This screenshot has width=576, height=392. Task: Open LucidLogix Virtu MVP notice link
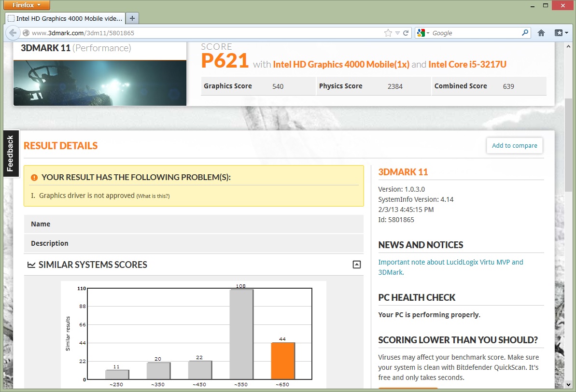coord(451,267)
